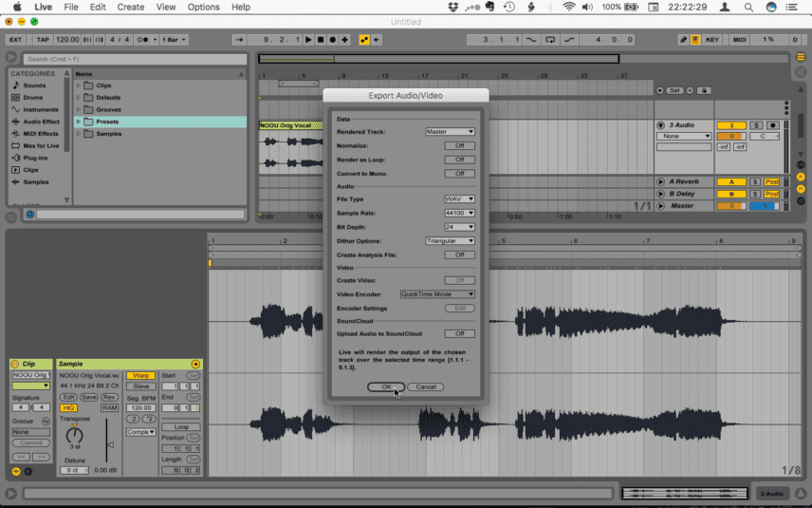Open the Edit menu
812x508 pixels.
coord(98,7)
